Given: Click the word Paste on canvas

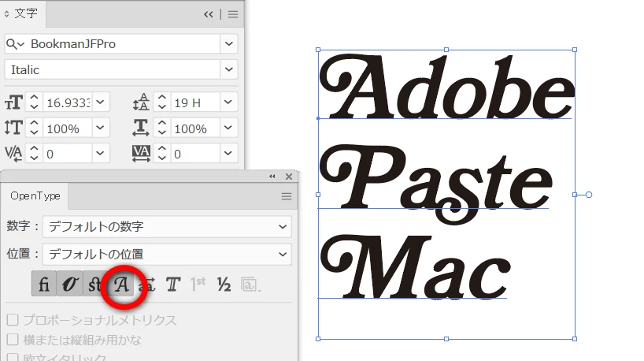Looking at the screenshot, I should pyautogui.click(x=435, y=183).
